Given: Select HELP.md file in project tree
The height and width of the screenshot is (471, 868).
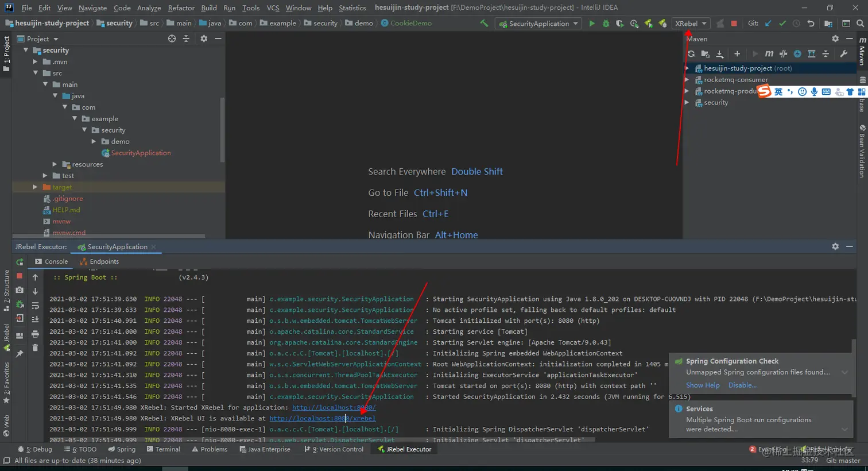Looking at the screenshot, I should 62,210.
